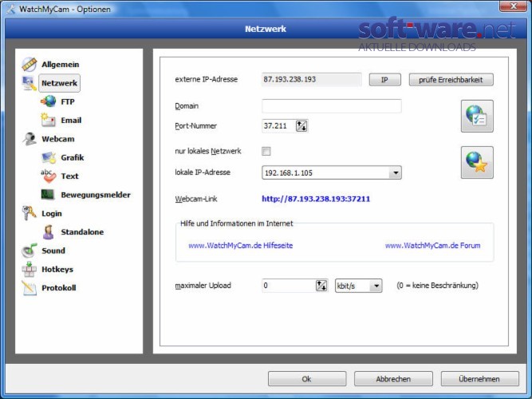
Task: Click the Grafik picture icon
Action: pyautogui.click(x=48, y=157)
